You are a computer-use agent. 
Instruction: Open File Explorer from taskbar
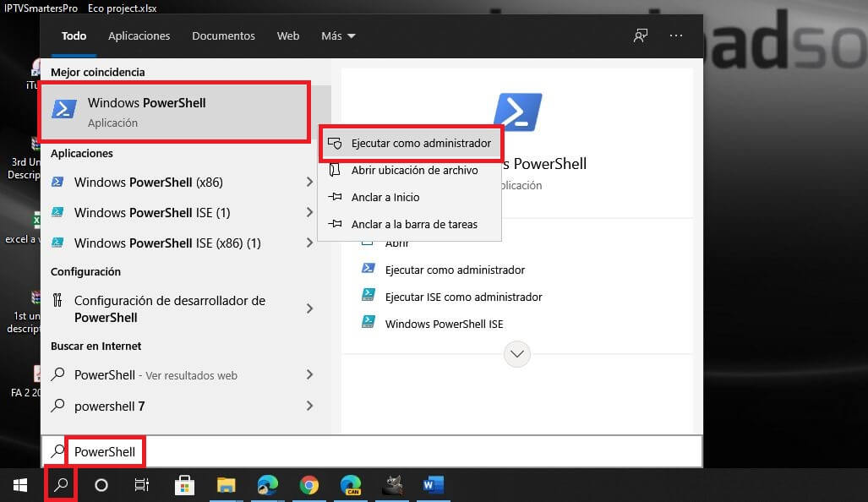click(x=226, y=485)
